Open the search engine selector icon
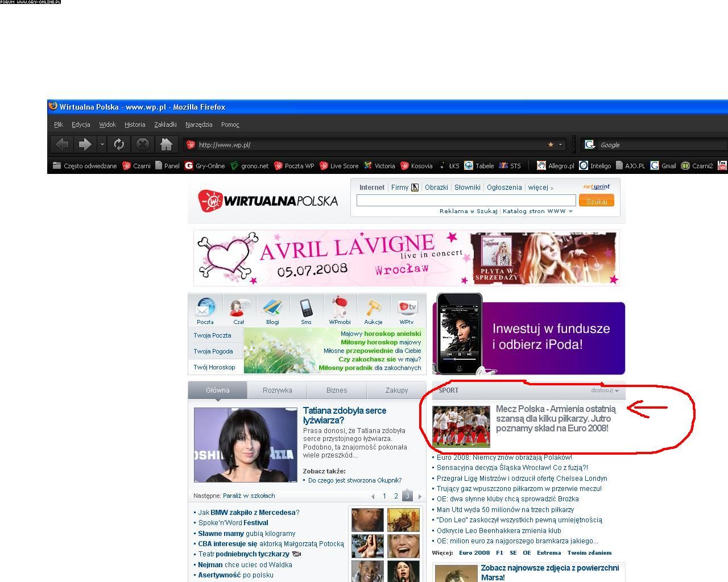Viewport: 728px width, 582px height. coord(590,144)
